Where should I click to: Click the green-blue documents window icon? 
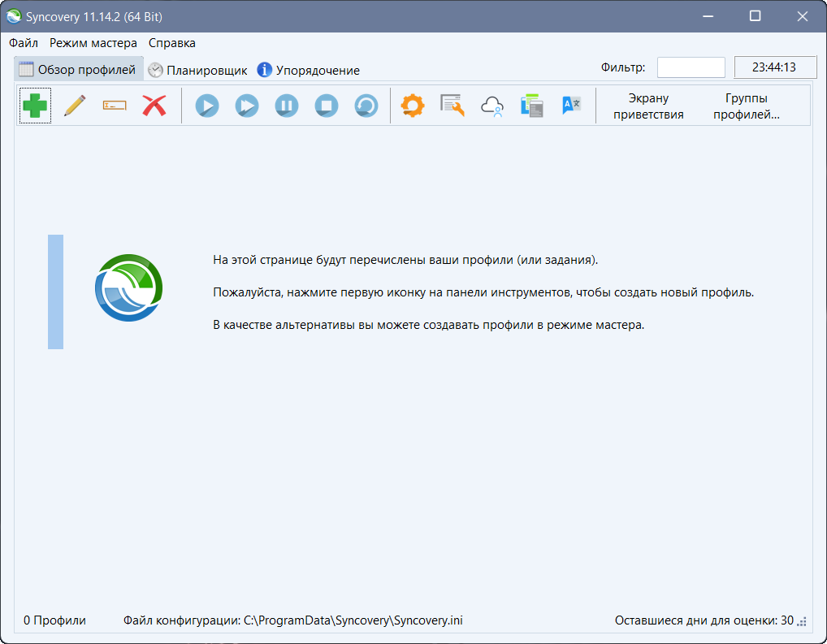(x=532, y=106)
